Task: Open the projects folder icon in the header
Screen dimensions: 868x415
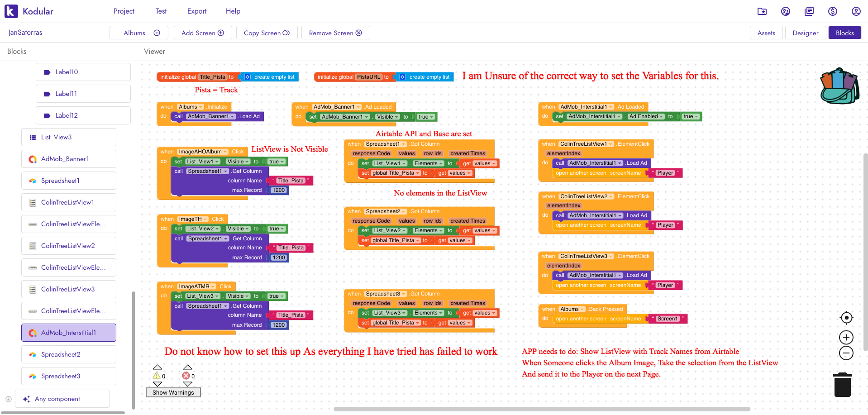Action: tap(762, 11)
